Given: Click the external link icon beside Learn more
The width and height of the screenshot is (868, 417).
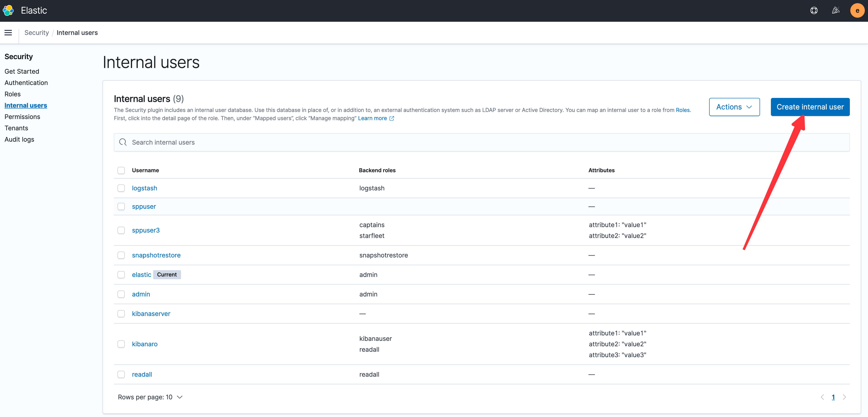Looking at the screenshot, I should (x=392, y=119).
